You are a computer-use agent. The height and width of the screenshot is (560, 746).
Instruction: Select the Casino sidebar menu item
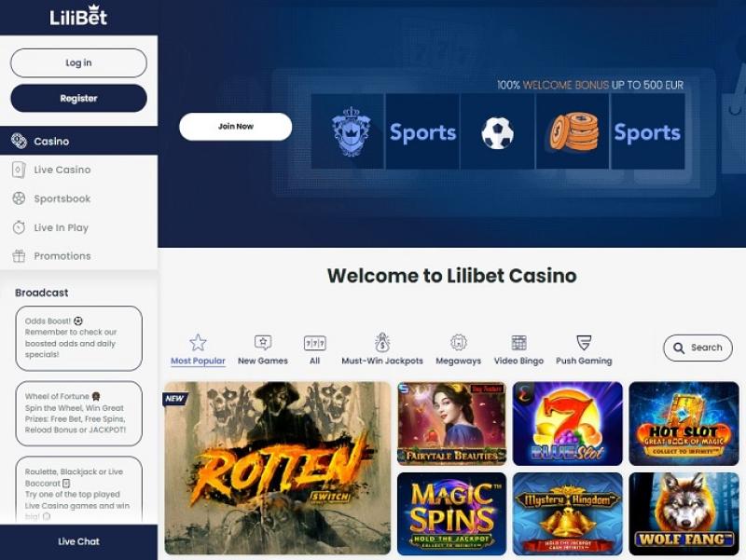click(x=79, y=141)
